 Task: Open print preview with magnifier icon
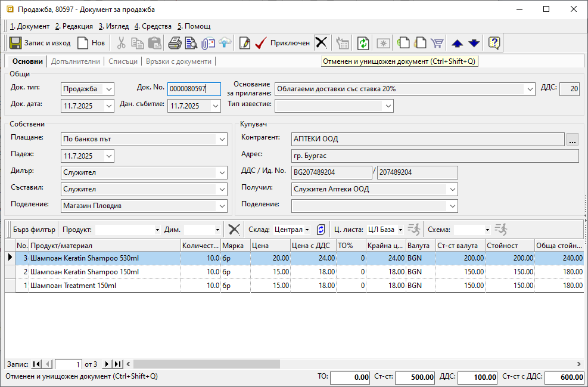point(191,43)
